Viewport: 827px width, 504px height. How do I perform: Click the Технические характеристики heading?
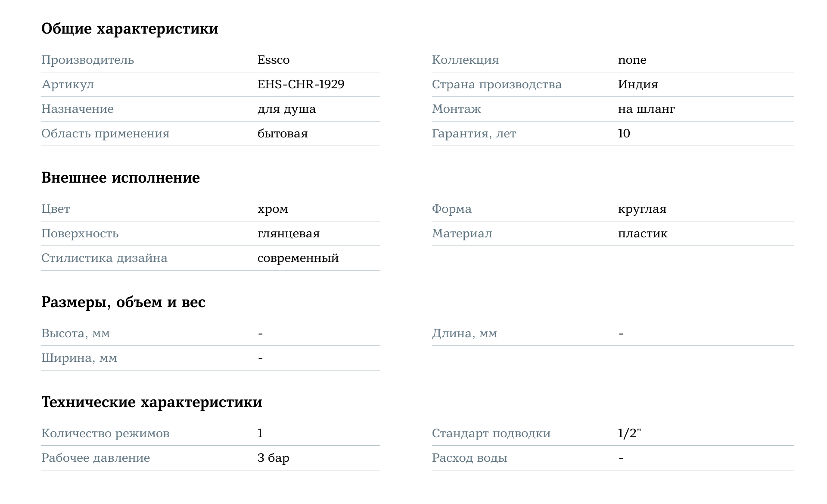[x=152, y=402]
